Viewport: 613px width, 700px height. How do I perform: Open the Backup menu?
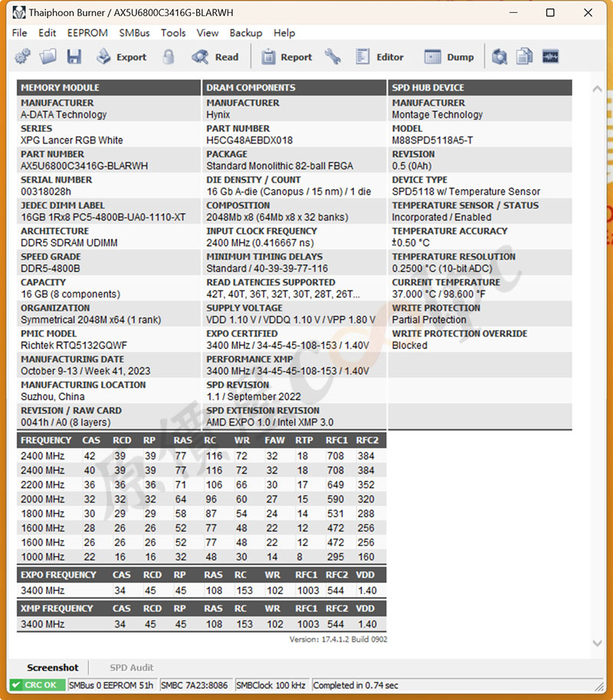tap(245, 33)
